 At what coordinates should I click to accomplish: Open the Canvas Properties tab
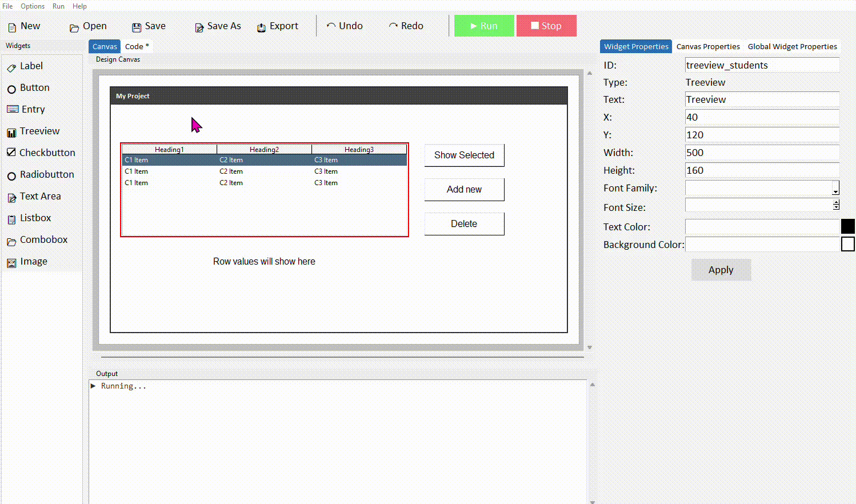pyautogui.click(x=708, y=46)
